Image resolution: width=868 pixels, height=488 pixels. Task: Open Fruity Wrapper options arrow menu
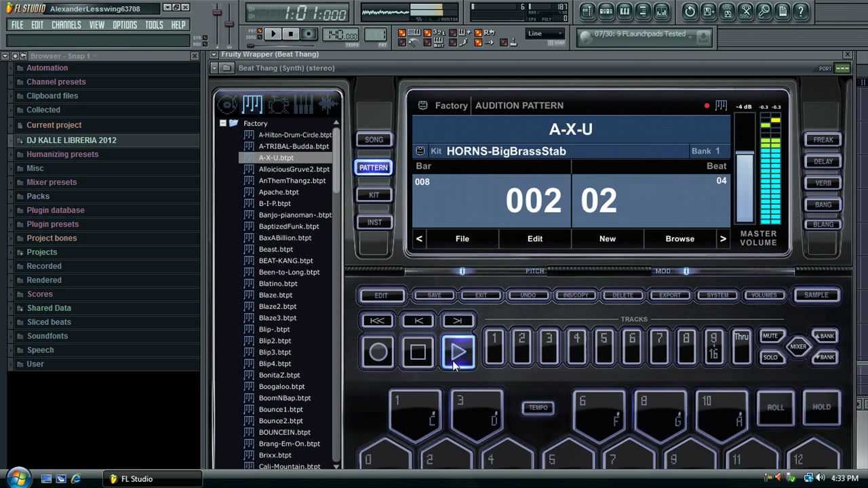coord(214,54)
